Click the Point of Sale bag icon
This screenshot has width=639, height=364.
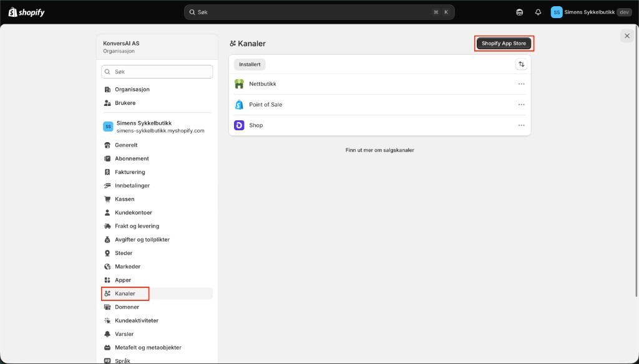pos(239,105)
